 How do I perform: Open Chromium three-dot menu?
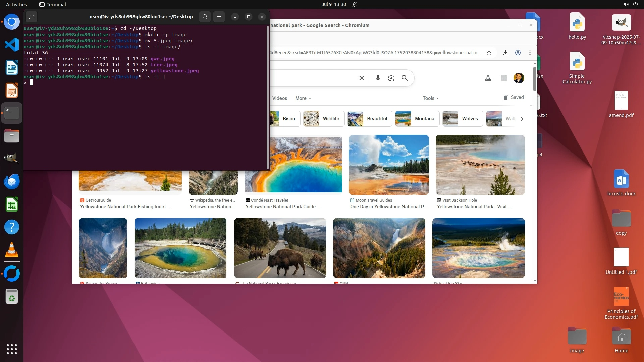530,53
